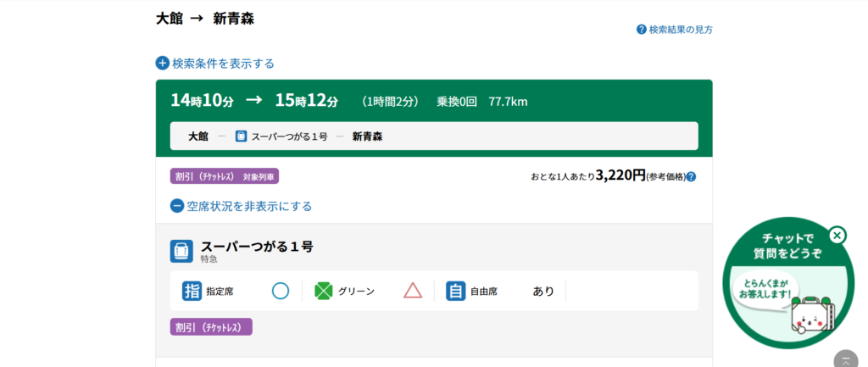Collapse seat availability via 空席状況を非表示にする
This screenshot has width=868, height=367.
tap(249, 206)
